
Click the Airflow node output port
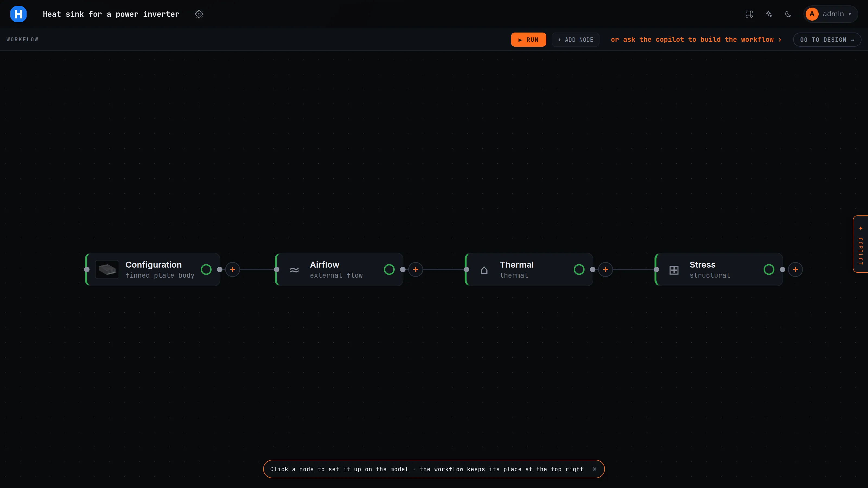click(x=403, y=269)
